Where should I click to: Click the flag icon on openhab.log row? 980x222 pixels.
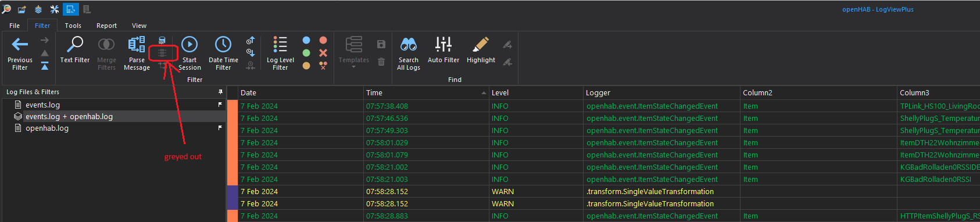[220, 128]
